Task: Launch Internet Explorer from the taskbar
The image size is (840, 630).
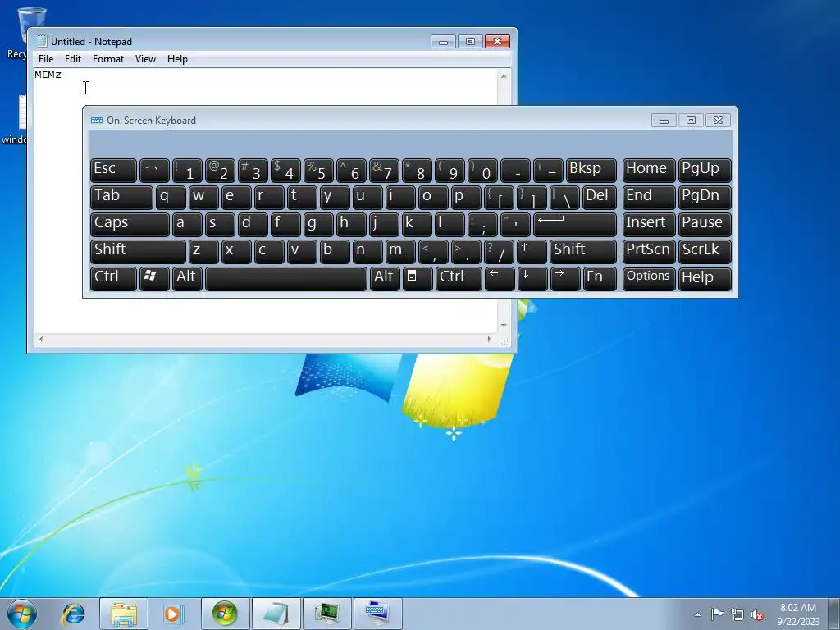Action: tap(73, 614)
